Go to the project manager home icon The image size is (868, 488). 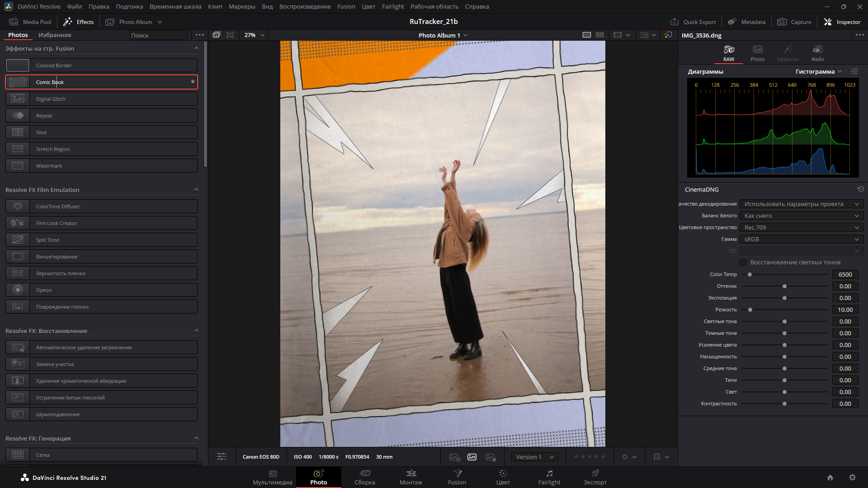pyautogui.click(x=830, y=478)
